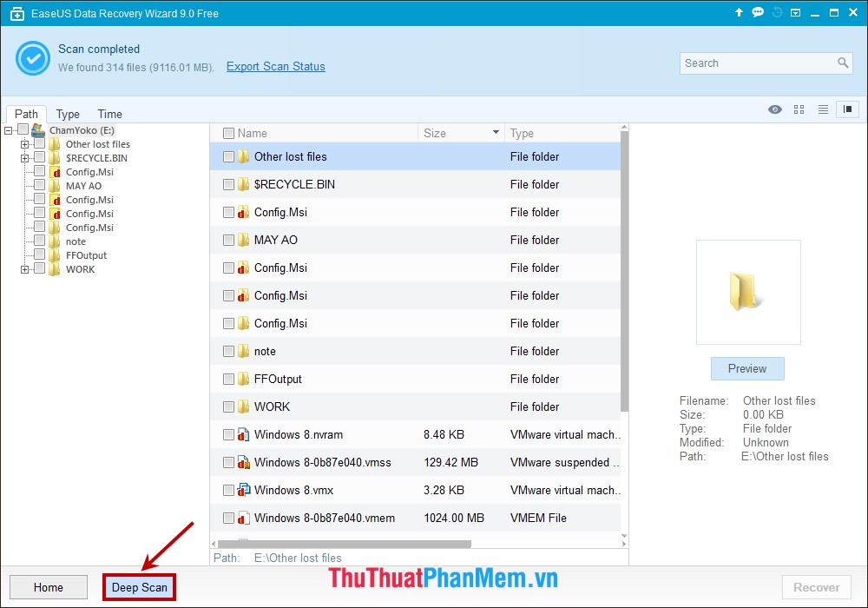Open the feedback chat bubble in title bar
This screenshot has height=608, width=868.
tap(757, 12)
